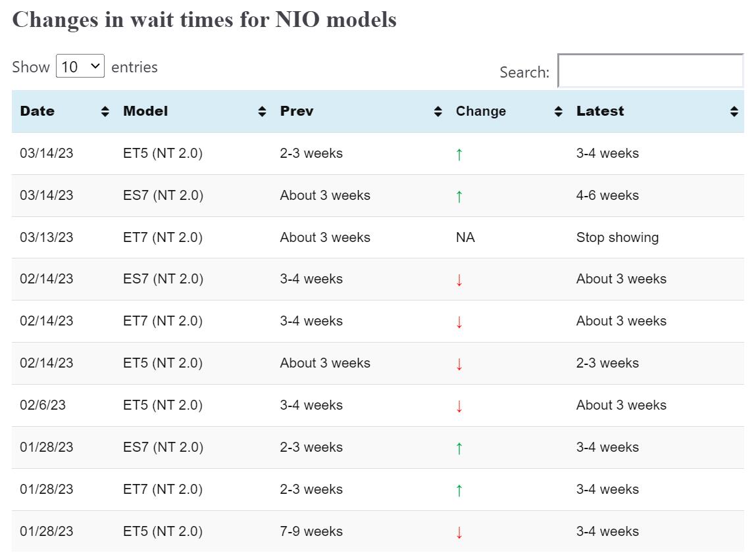Click the Model column sort icon
This screenshot has height=555, width=756.
[263, 111]
